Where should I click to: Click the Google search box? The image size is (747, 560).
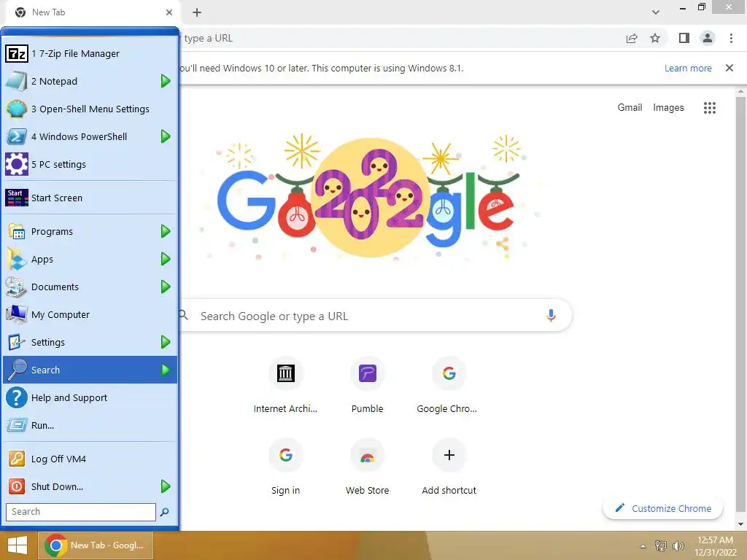pos(376,315)
